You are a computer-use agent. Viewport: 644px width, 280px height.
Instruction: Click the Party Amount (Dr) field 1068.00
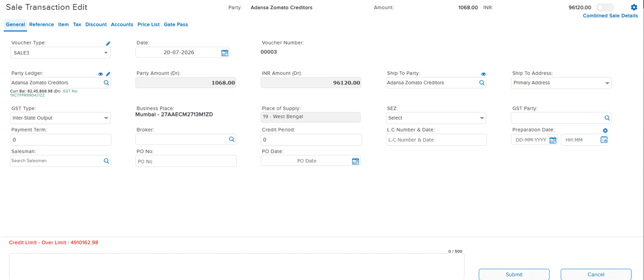[x=185, y=83]
